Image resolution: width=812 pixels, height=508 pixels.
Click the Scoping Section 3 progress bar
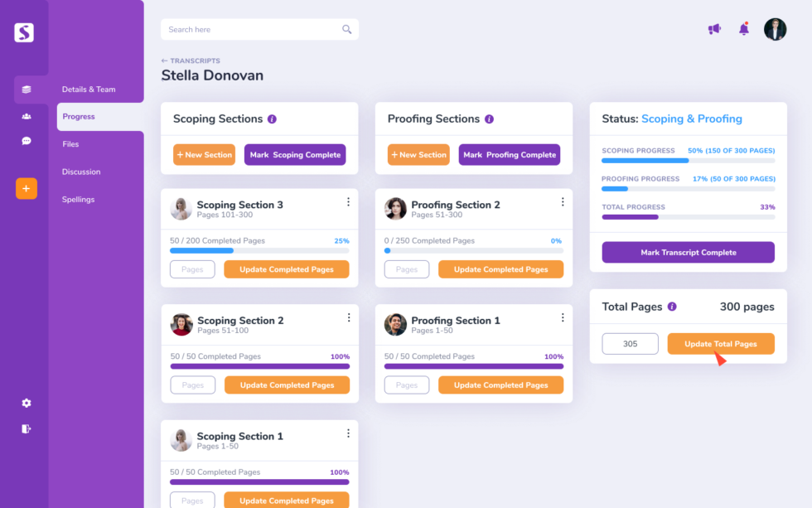click(x=259, y=250)
